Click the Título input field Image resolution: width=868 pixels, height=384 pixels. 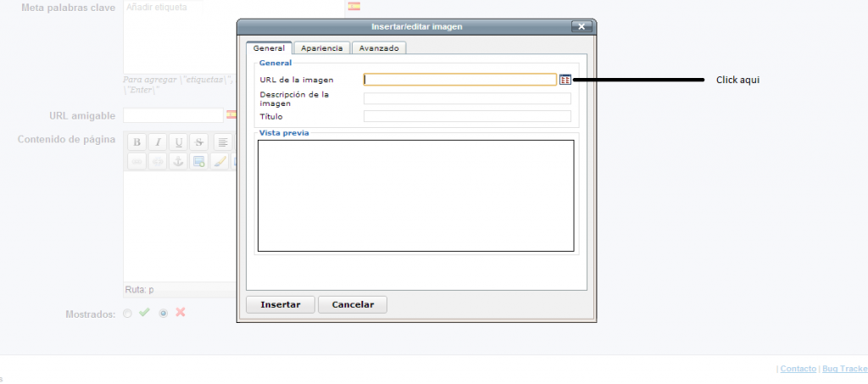coord(467,116)
